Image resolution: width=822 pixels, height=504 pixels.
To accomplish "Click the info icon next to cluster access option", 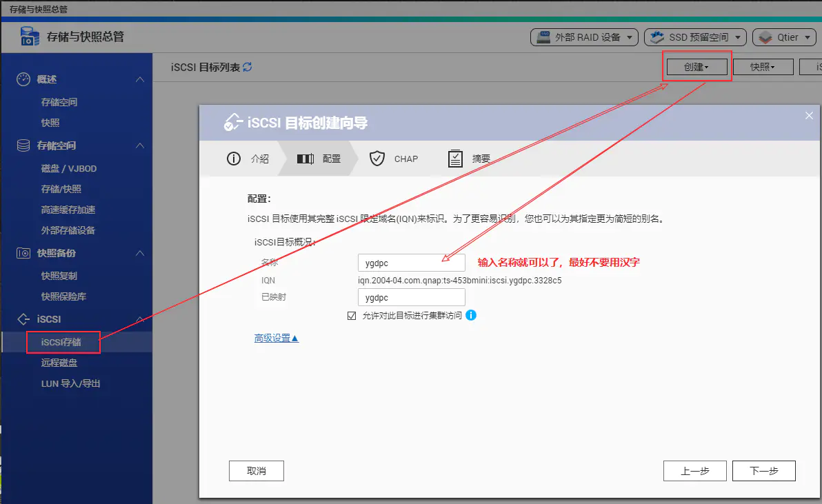I will pyautogui.click(x=471, y=315).
